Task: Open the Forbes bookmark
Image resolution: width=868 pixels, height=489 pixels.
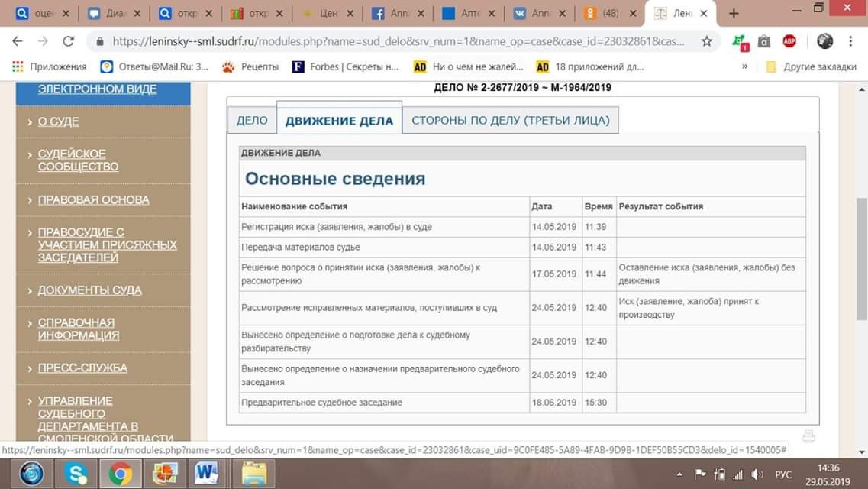Action: tap(345, 66)
